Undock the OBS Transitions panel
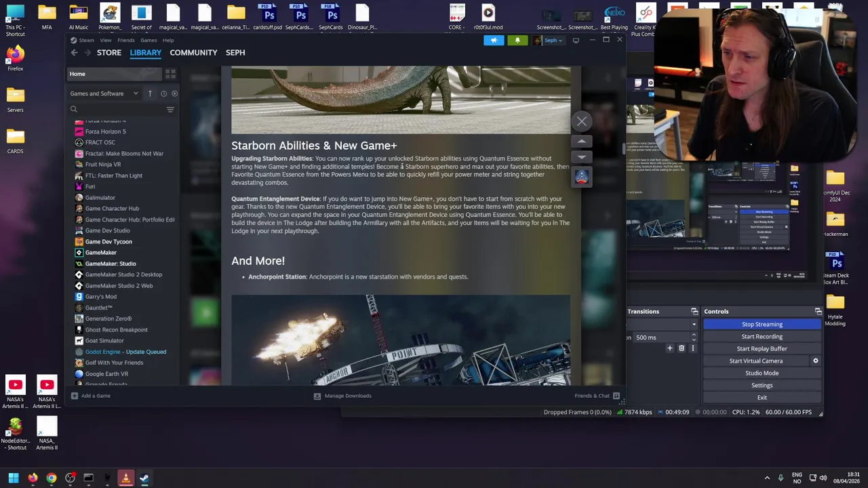The width and height of the screenshot is (868, 488). tap(694, 312)
